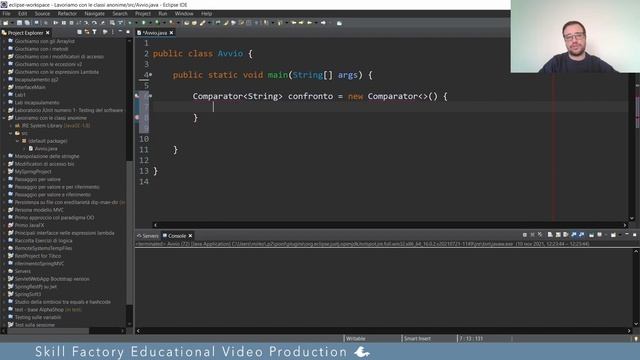Image resolution: width=640 pixels, height=360 pixels.
Task: Switch to the Servers tab
Action: click(x=148, y=236)
